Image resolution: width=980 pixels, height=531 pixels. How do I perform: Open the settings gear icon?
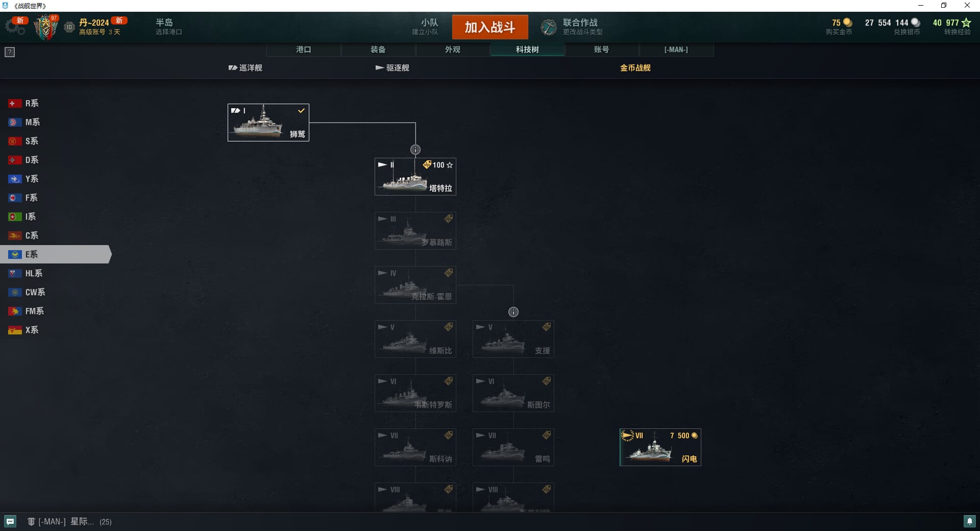pyautogui.click(x=15, y=27)
